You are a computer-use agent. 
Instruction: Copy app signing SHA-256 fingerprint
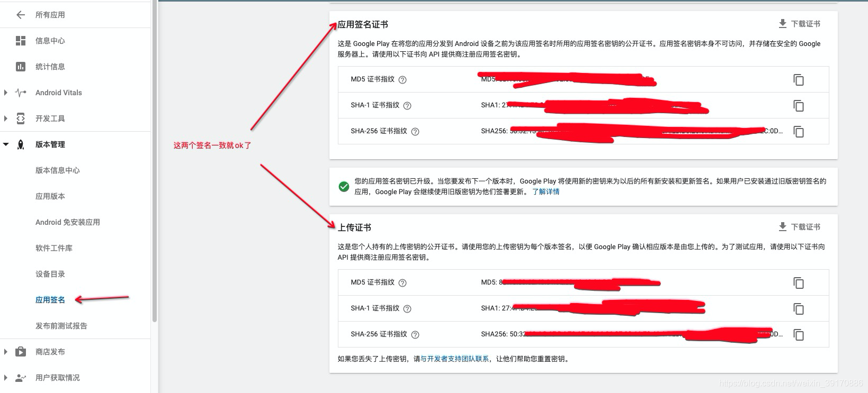(799, 132)
